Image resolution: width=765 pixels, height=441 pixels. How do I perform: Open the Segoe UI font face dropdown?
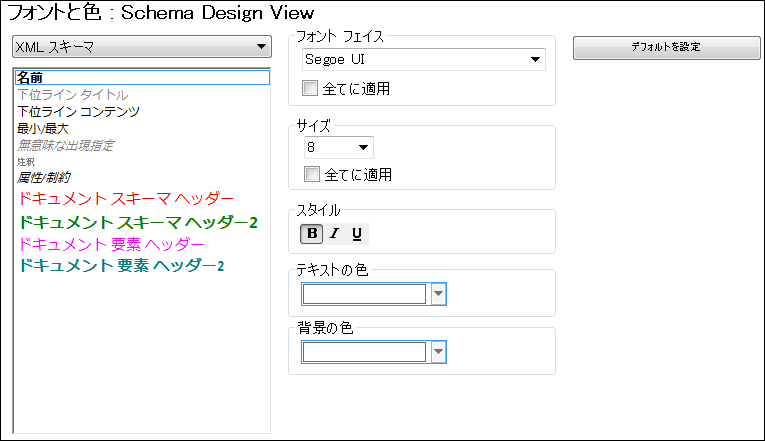424,59
